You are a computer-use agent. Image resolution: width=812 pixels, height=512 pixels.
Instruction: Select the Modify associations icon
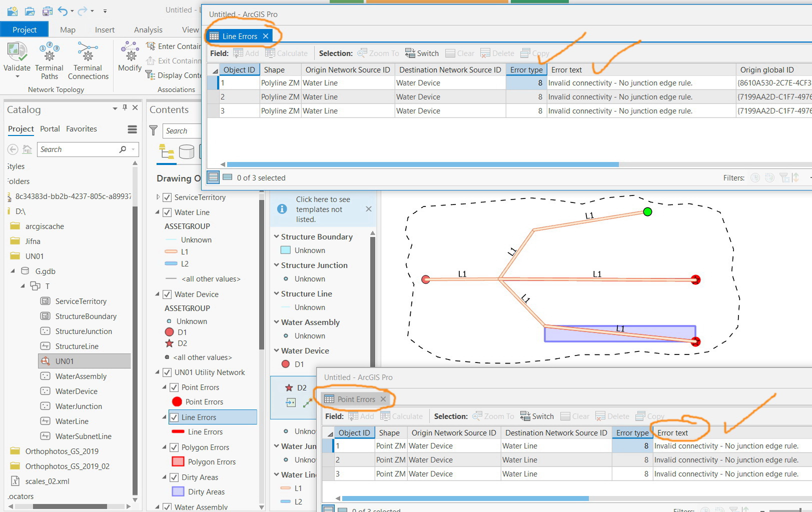[x=130, y=56]
